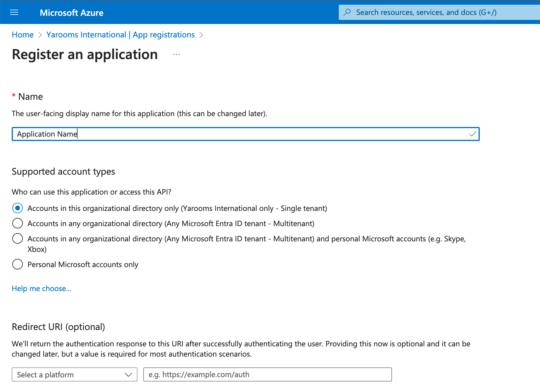Click the search magnifier icon in the top bar
The width and height of the screenshot is (540, 392).
(x=348, y=12)
